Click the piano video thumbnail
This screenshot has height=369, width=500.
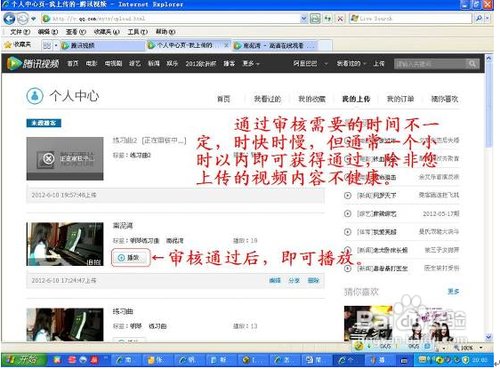65,244
